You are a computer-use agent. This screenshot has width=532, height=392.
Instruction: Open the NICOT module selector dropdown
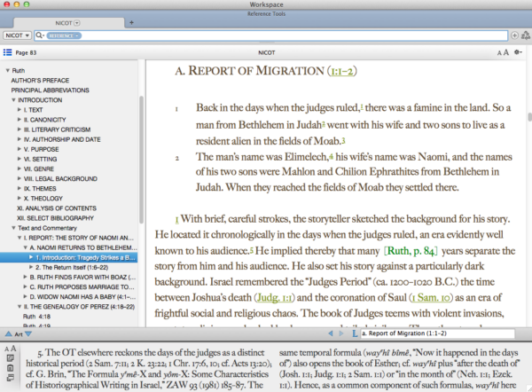click(17, 35)
